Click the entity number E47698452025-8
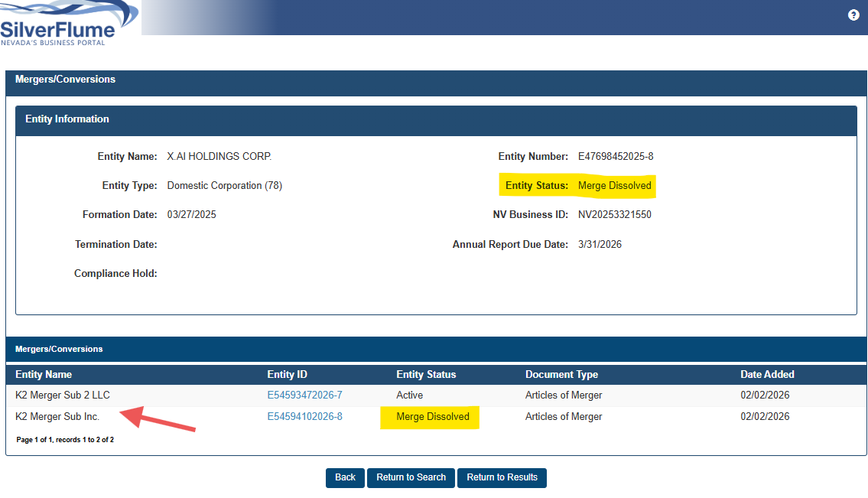The image size is (868, 498). point(616,157)
